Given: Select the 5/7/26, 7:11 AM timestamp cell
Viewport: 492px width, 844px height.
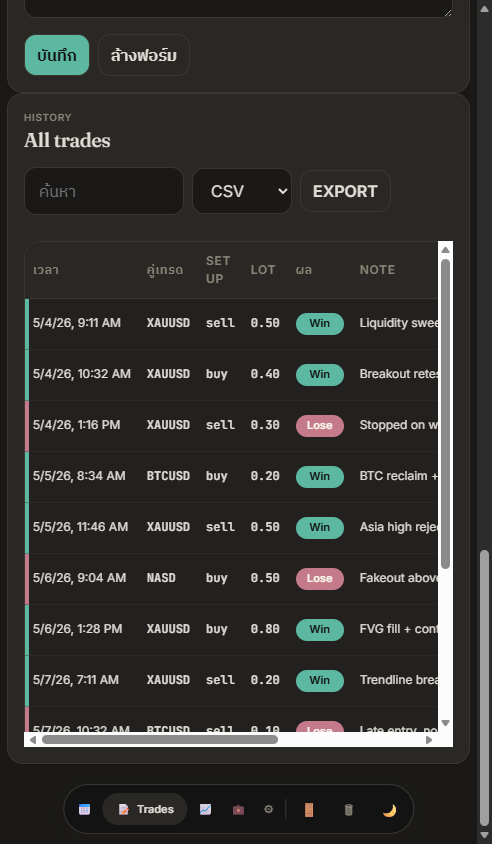Looking at the screenshot, I should (75, 680).
